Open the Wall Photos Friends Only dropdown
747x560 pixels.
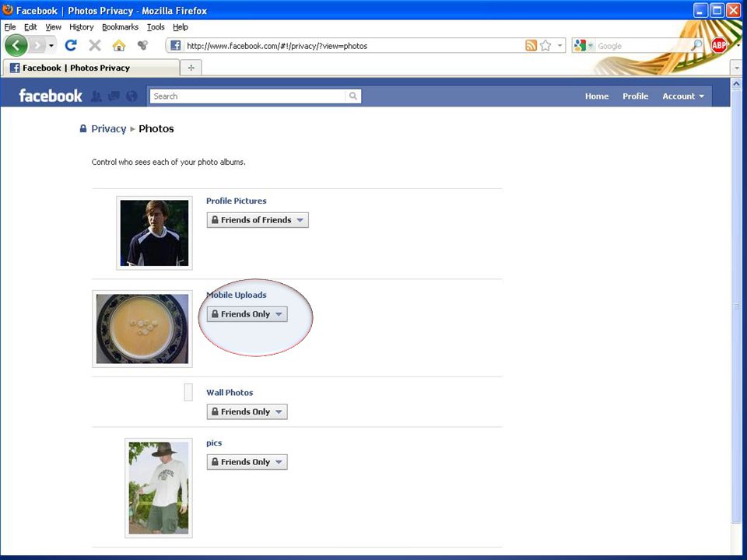[247, 412]
